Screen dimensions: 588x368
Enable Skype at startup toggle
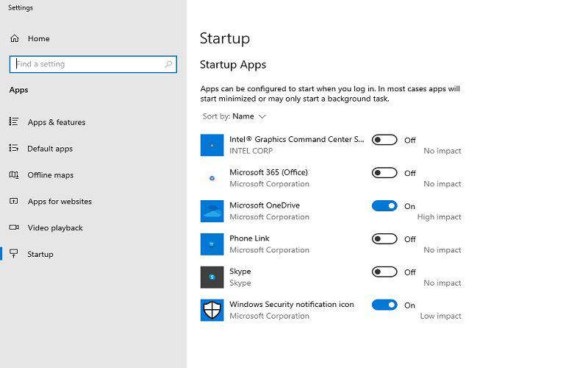(384, 272)
